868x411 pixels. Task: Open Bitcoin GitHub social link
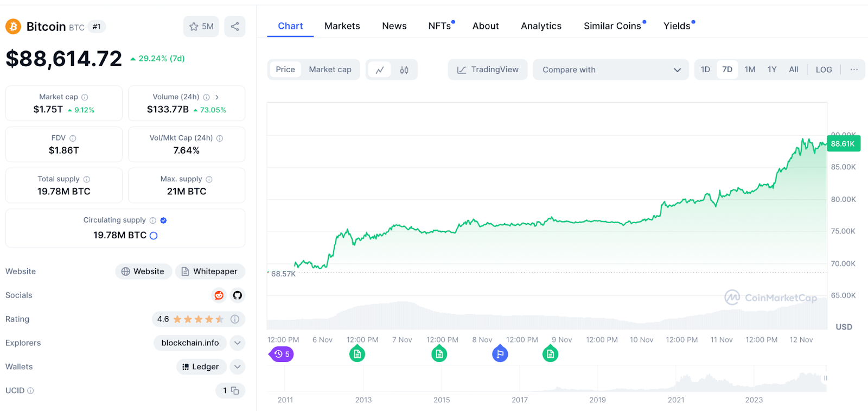238,295
